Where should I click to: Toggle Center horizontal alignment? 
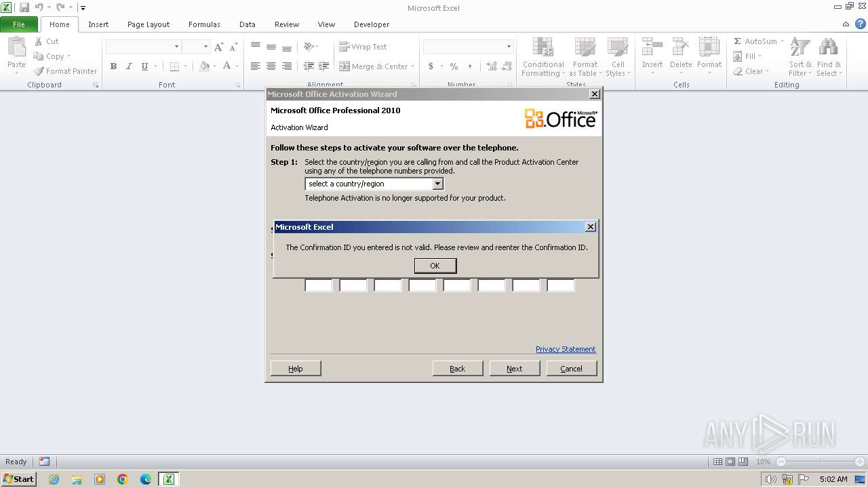coord(271,66)
